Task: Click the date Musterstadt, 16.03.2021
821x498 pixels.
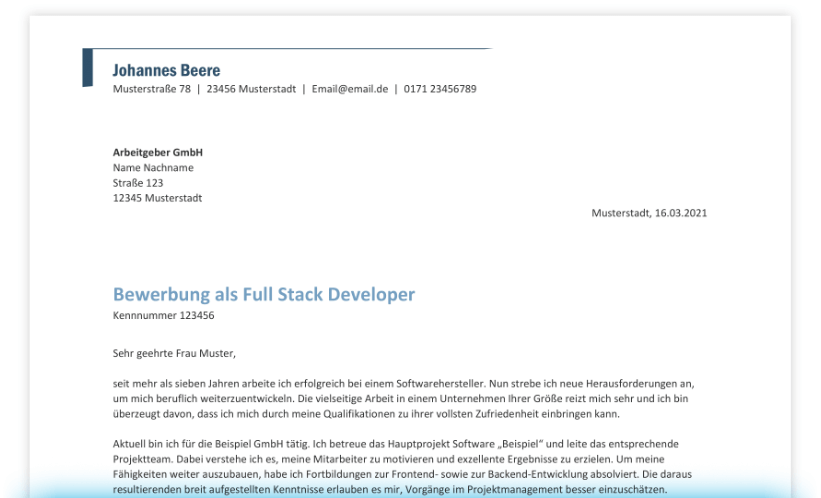Action: 649,213
